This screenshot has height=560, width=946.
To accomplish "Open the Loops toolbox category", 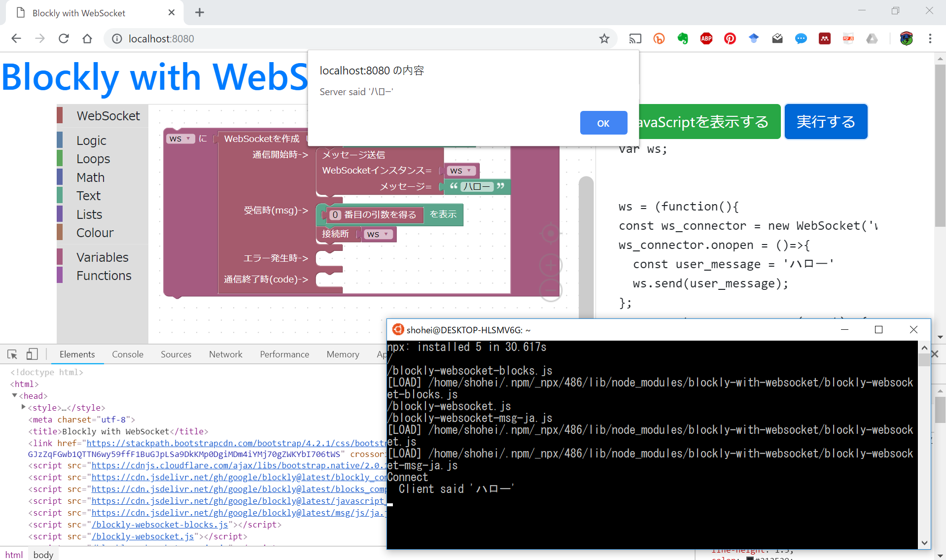I will tap(103, 159).
